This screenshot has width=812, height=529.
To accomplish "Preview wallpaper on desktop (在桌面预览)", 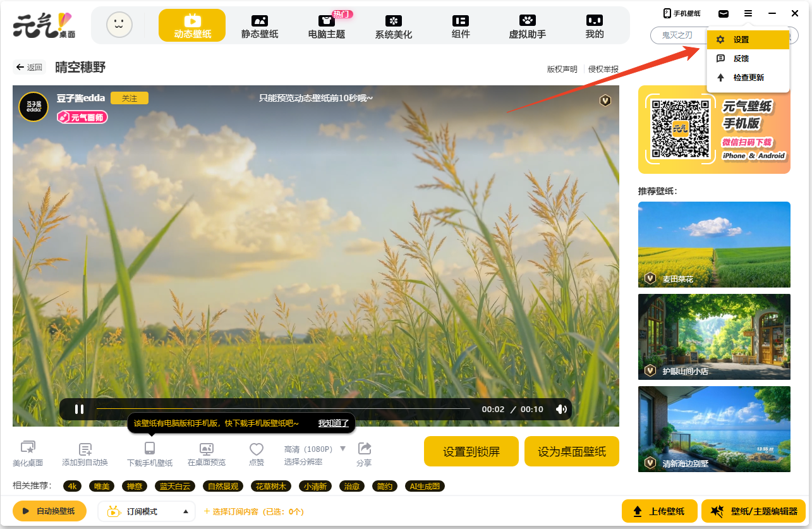I will coord(207,449).
